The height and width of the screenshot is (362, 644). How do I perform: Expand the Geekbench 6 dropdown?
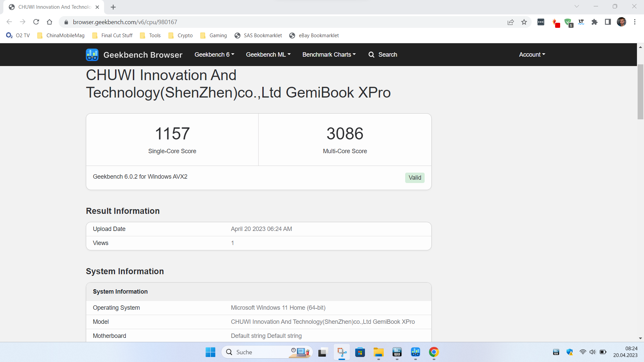point(214,55)
